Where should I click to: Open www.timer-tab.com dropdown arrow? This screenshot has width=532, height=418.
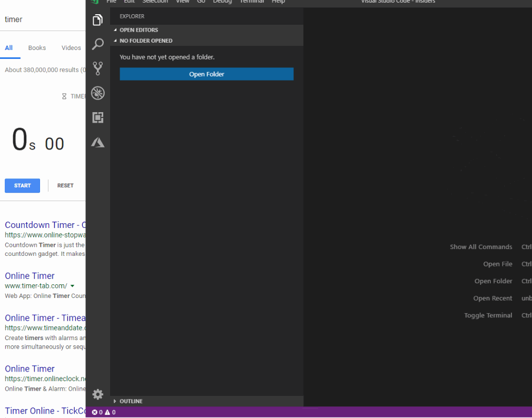coord(72,286)
